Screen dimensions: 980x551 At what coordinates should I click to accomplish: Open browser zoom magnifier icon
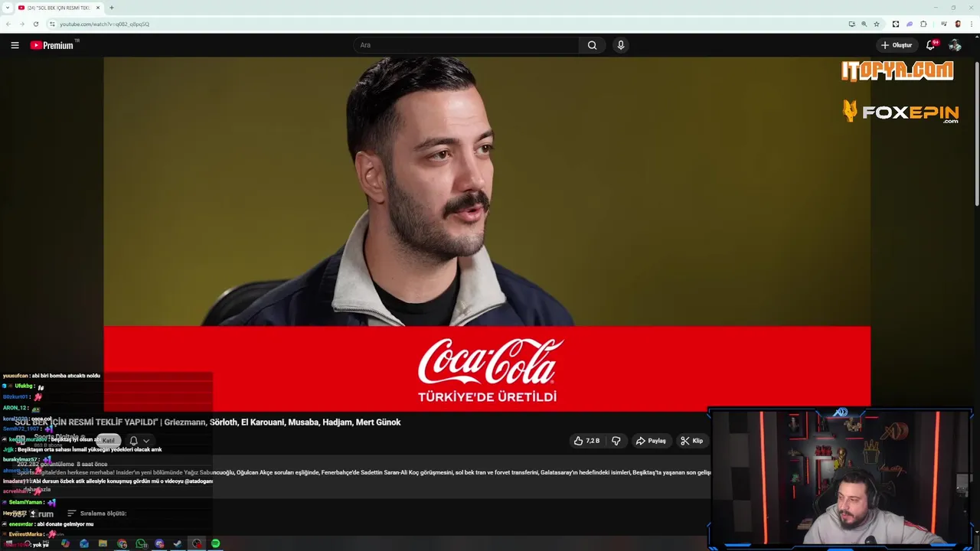pos(864,24)
